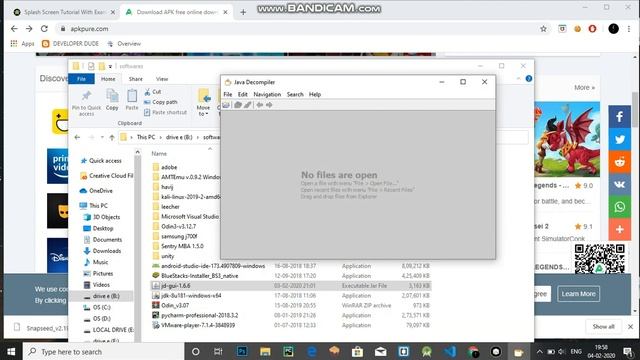Click Show all in Chrome downloads bar
Screen dimensions: 640x360
pyautogui.click(x=603, y=327)
